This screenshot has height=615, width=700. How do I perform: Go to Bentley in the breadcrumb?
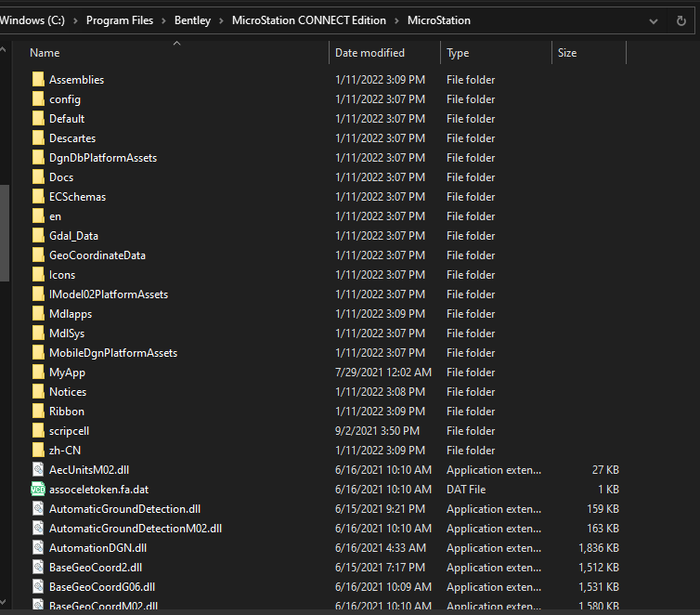coord(192,20)
